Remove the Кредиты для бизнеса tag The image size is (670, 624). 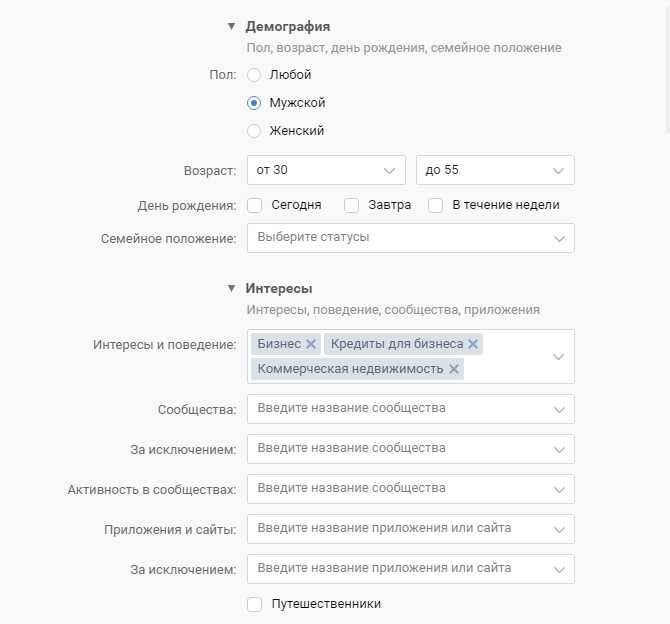tap(473, 344)
